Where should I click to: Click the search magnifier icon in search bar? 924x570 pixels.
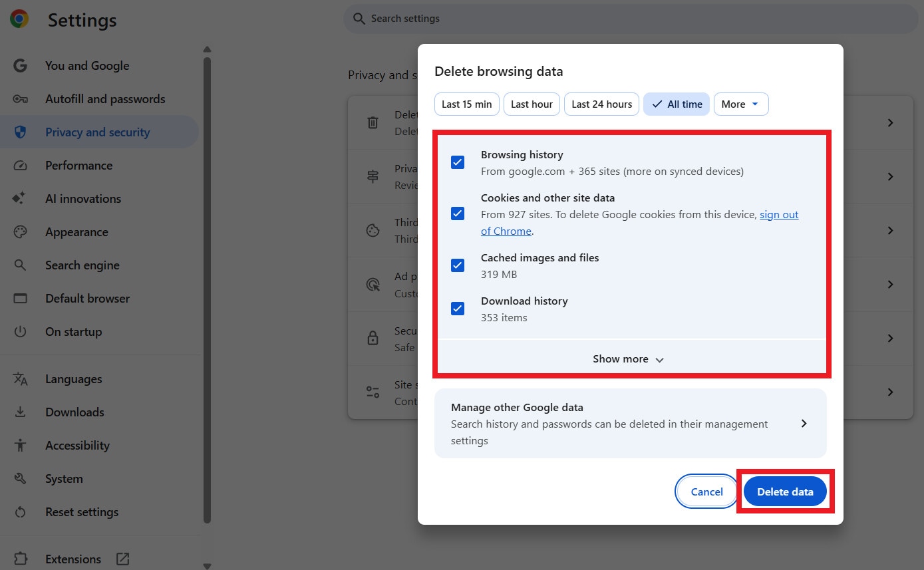(359, 19)
